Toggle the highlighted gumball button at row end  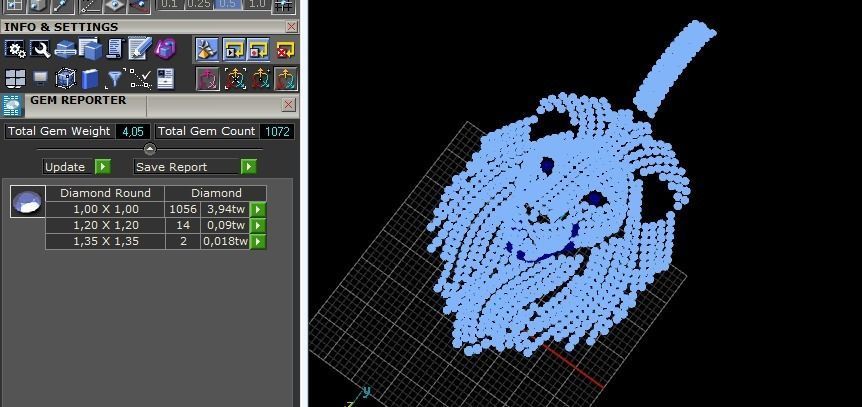click(286, 79)
